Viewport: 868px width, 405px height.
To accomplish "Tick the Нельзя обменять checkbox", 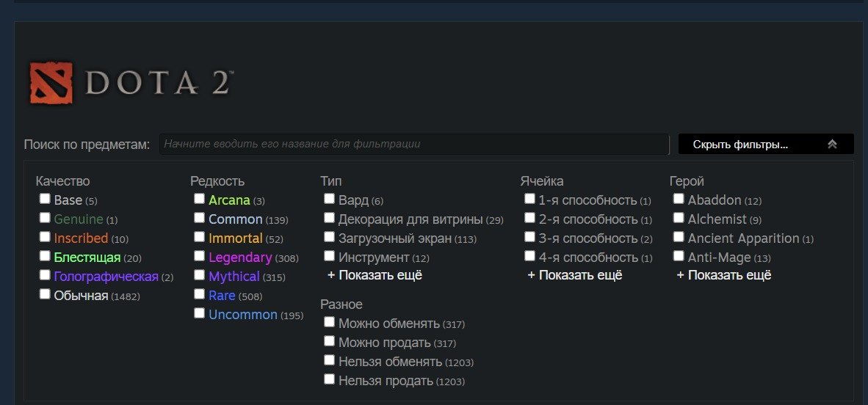I will click(330, 360).
